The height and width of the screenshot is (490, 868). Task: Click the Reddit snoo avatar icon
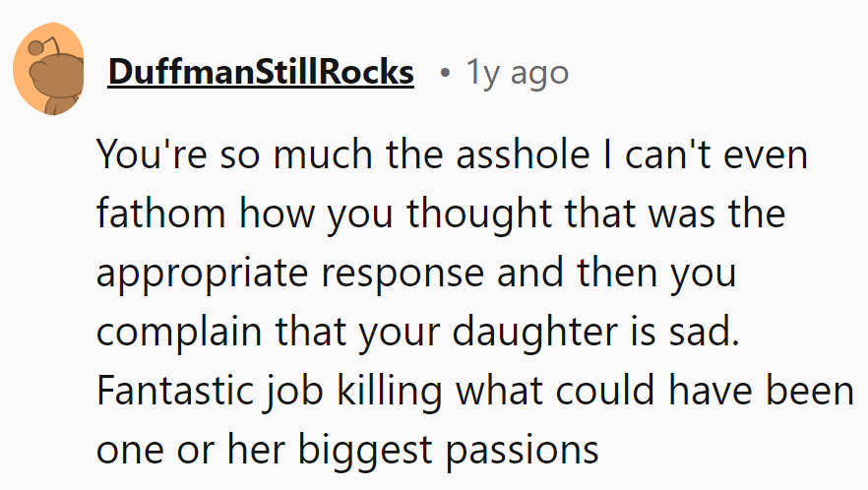[x=48, y=70]
